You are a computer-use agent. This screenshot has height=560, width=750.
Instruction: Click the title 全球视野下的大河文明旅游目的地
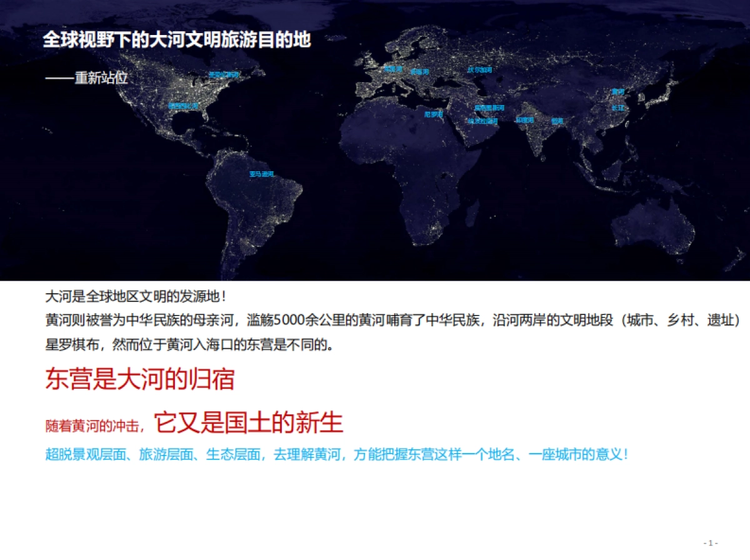[x=177, y=41]
